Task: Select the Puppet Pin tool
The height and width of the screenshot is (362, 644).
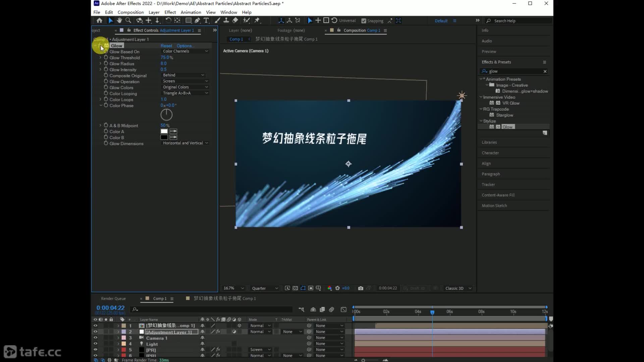Action: click(257, 20)
